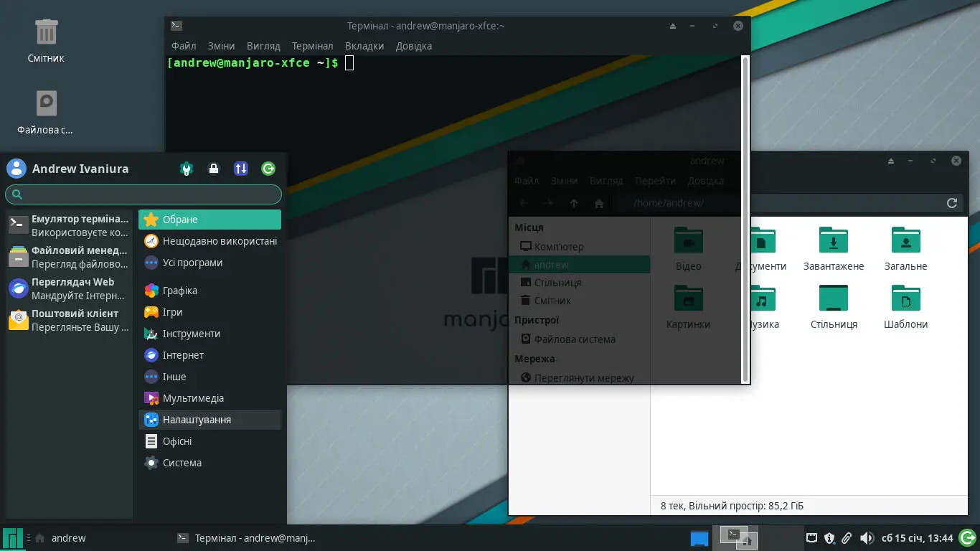This screenshot has width=980, height=551.
Task: Click the lock screen padlock icon
Action: click(x=214, y=169)
